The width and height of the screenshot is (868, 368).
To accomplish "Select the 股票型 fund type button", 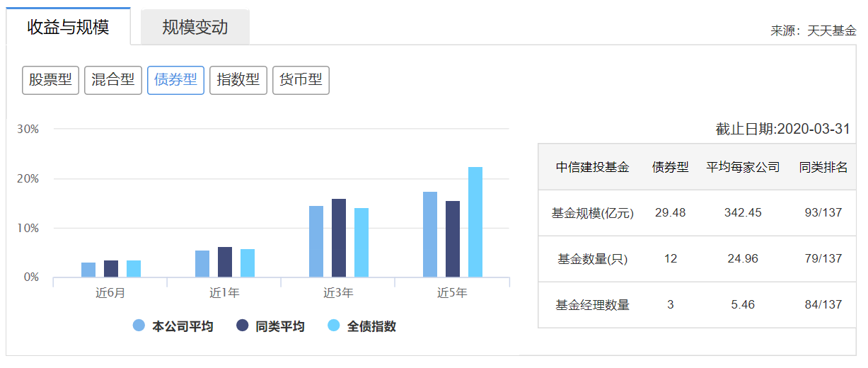I will [x=50, y=80].
